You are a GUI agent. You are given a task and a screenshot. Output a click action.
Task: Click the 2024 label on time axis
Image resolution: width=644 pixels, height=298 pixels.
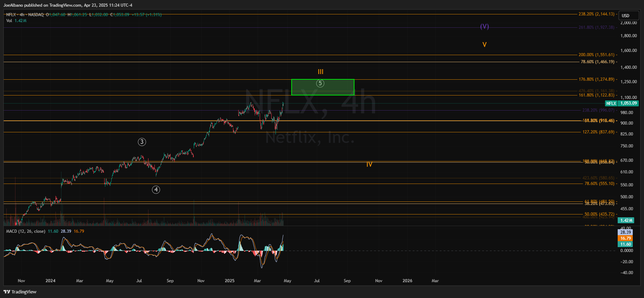[x=51, y=281]
